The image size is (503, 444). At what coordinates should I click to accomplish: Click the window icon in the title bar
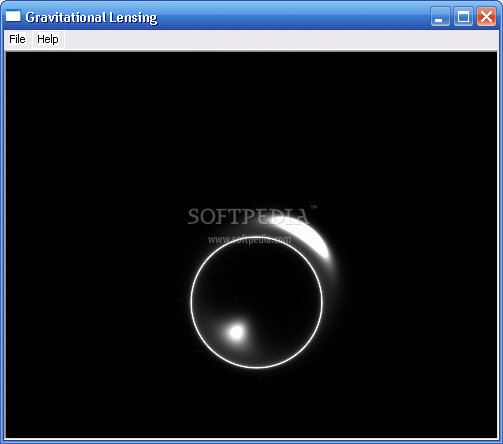click(x=13, y=16)
